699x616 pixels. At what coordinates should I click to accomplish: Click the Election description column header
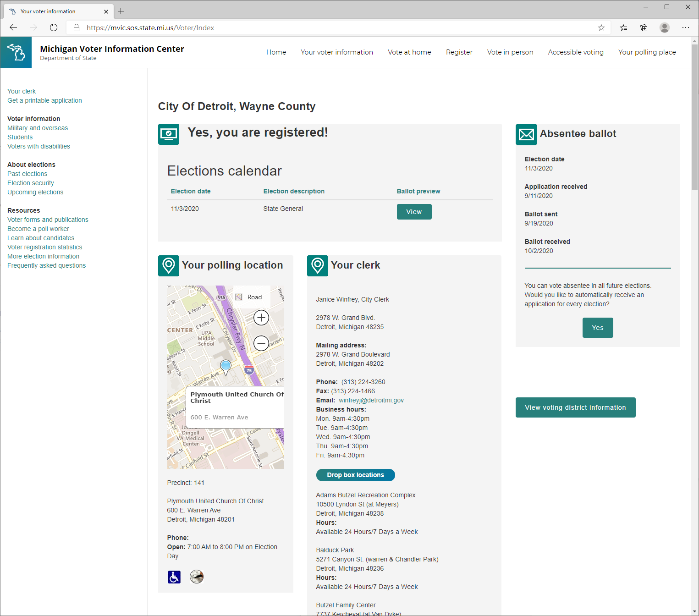[x=294, y=191]
